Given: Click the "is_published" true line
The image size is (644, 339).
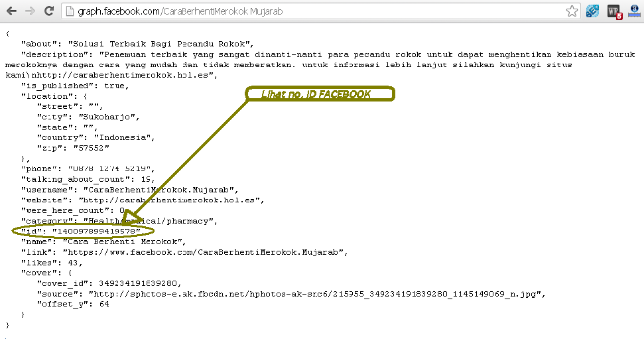Looking at the screenshot, I should pos(75,86).
